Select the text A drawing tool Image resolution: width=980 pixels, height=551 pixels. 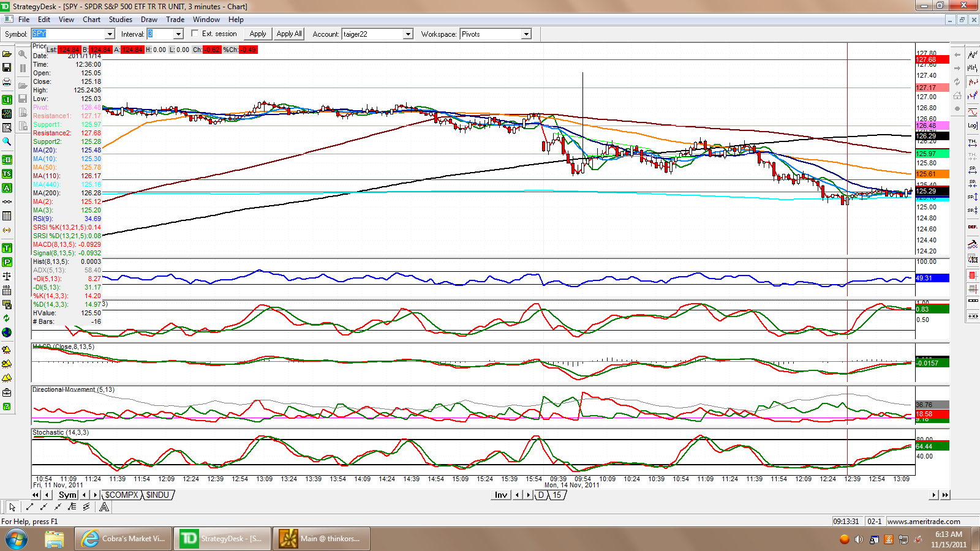[x=104, y=507]
